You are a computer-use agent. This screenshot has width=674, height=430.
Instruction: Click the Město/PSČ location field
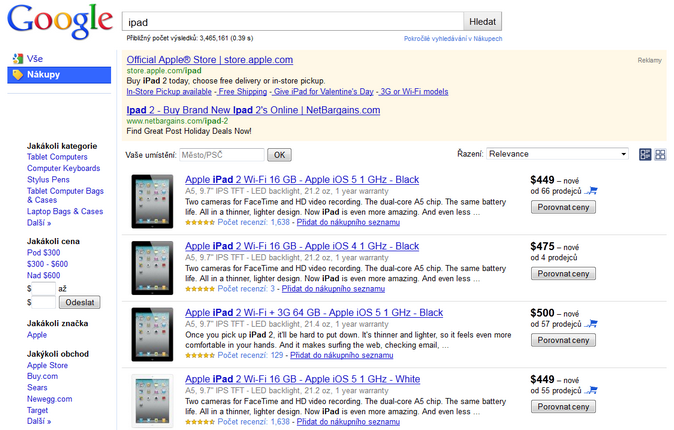click(222, 155)
